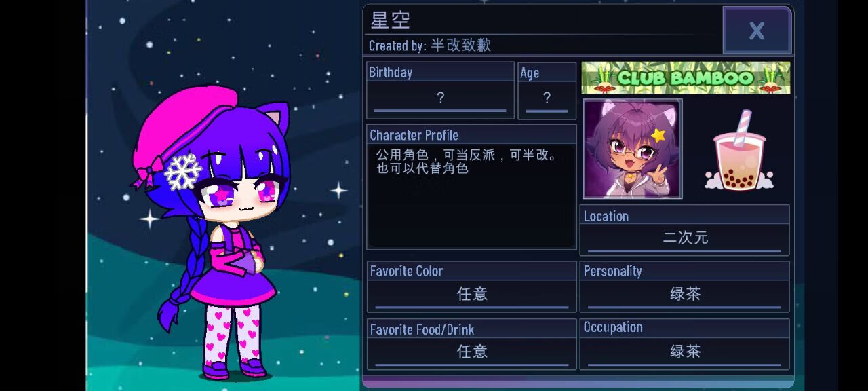
Task: Edit the Character Profile text box
Action: click(471, 195)
